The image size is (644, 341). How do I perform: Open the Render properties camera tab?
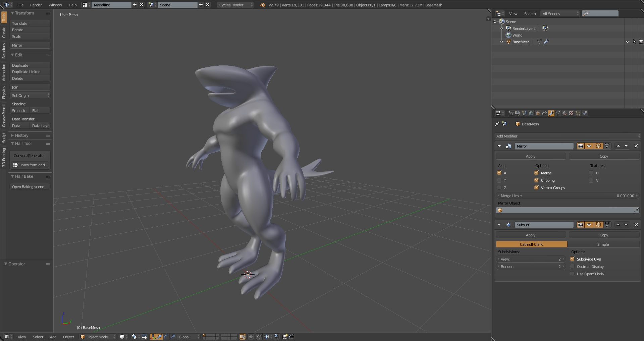511,113
